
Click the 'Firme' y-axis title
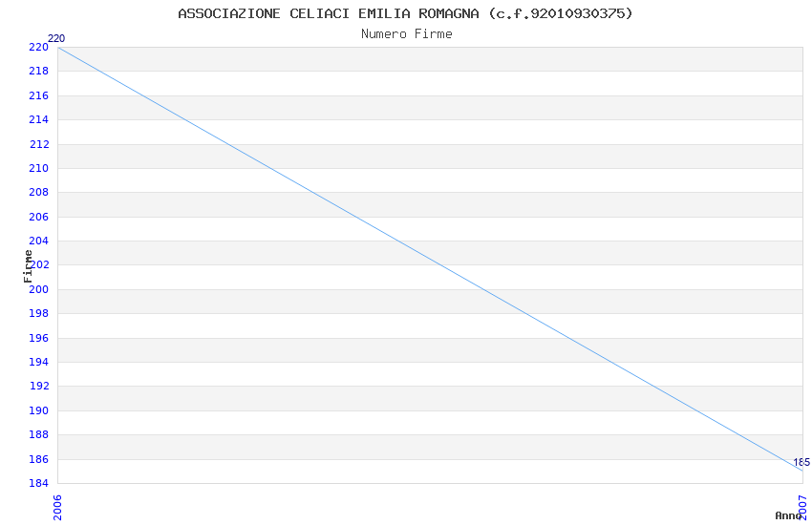point(28,266)
